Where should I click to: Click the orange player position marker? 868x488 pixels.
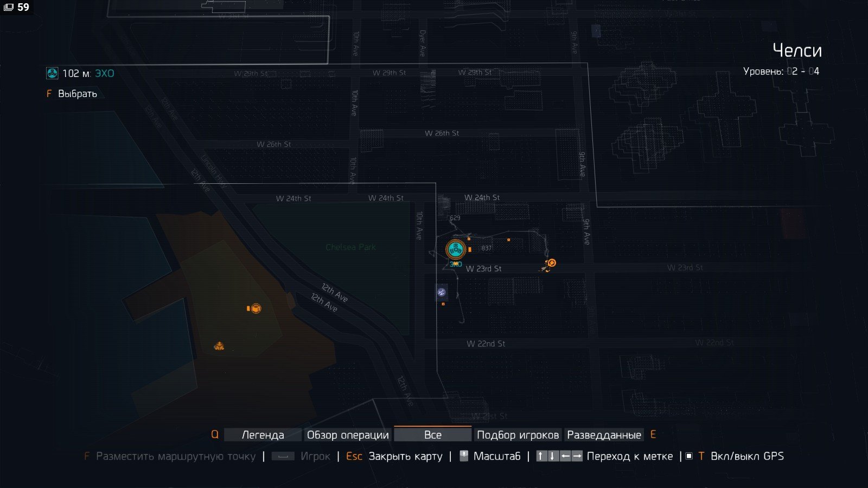[x=550, y=264]
